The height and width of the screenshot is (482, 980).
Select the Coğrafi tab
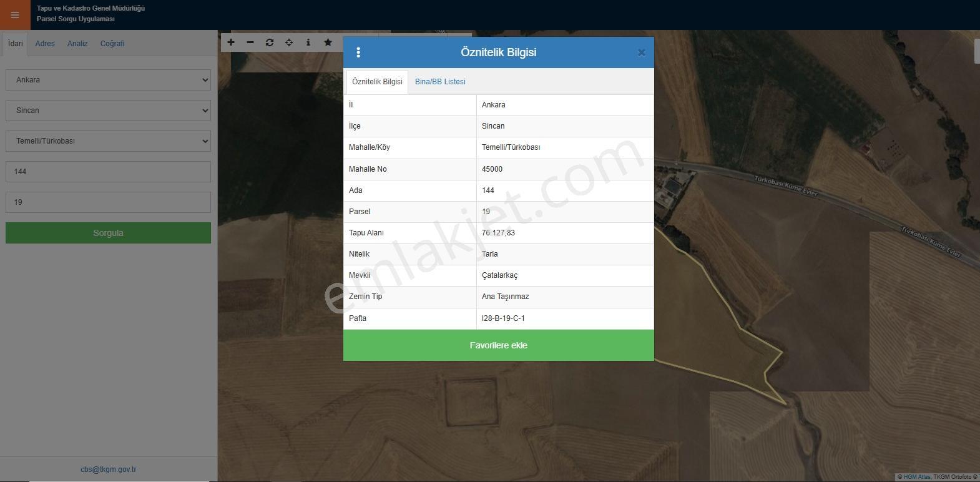pos(112,44)
